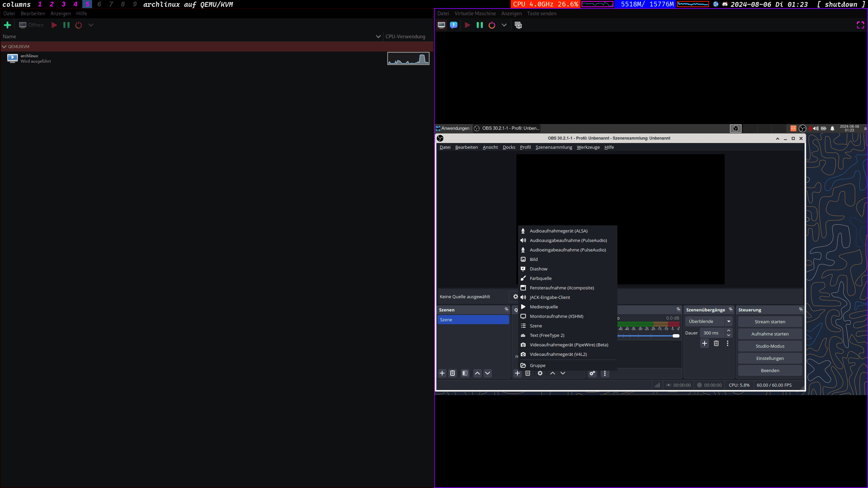Choose Videoaufnahmegerät (V4L2) source
Viewport: 868px width, 488px height.
(568, 354)
